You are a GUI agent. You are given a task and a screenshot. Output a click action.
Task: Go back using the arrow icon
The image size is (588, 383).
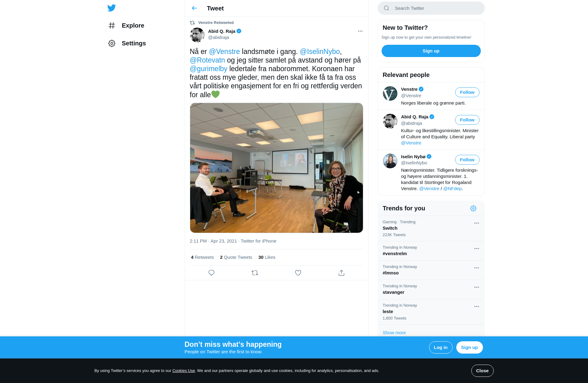point(194,8)
